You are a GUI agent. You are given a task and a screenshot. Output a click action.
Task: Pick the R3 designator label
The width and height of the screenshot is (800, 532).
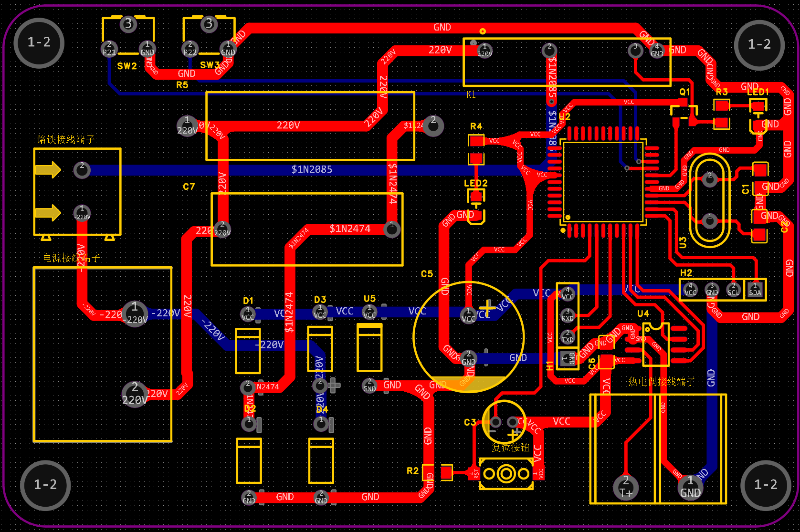[722, 92]
